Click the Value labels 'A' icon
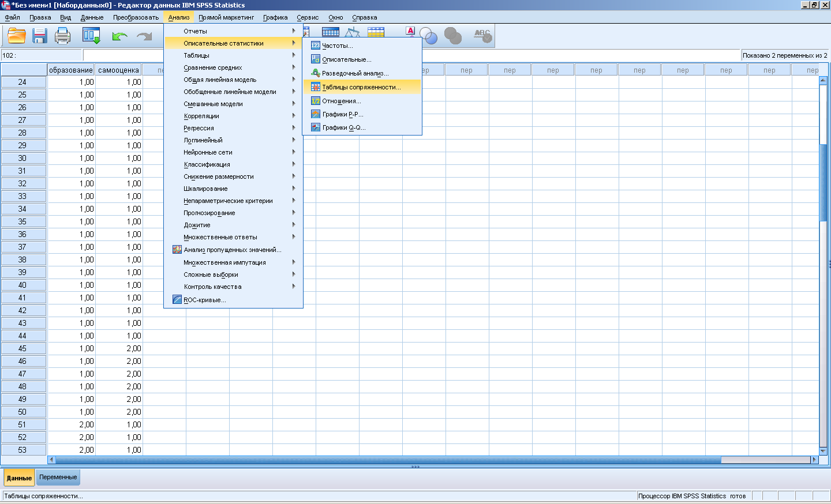 [x=410, y=31]
